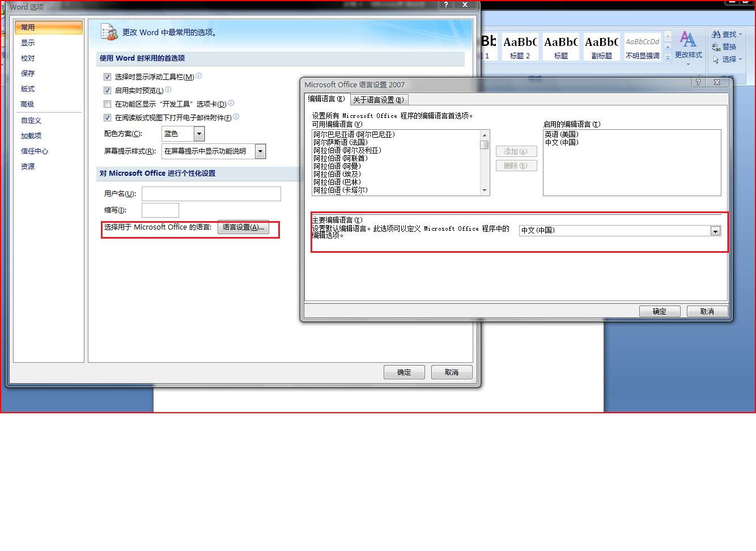The height and width of the screenshot is (551, 756).
Task: Select the 资源 category in Word 选项
Action: tap(49, 166)
